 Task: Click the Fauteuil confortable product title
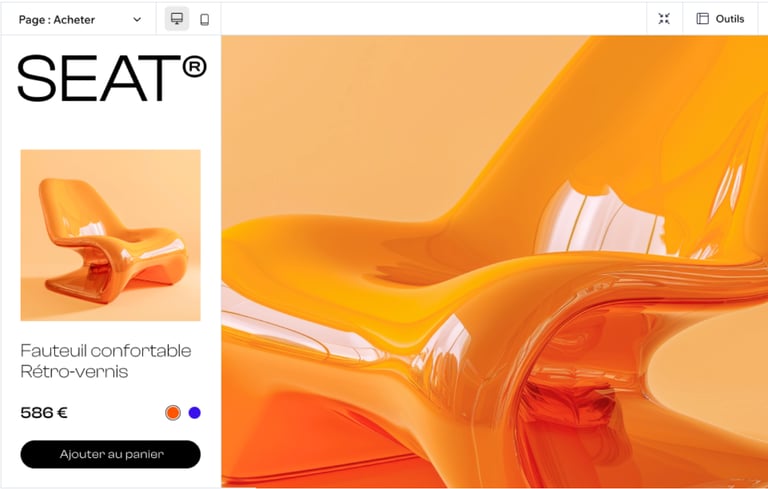[106, 350]
